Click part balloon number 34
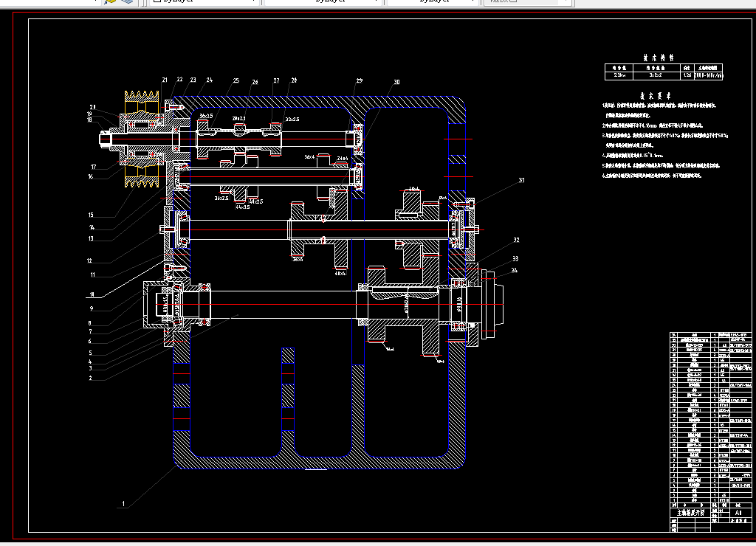The height and width of the screenshot is (546, 756). point(515,270)
